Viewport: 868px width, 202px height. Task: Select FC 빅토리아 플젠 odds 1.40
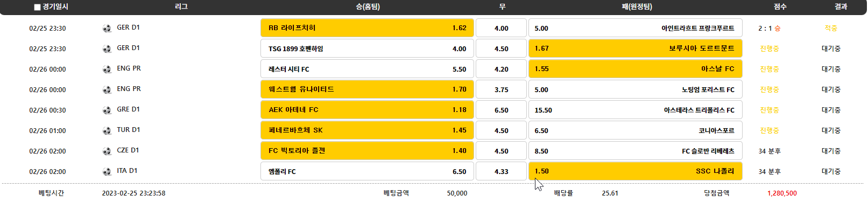point(367,151)
